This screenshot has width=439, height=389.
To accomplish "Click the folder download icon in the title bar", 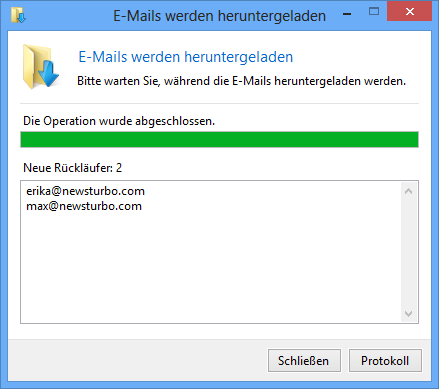I will 18,15.
